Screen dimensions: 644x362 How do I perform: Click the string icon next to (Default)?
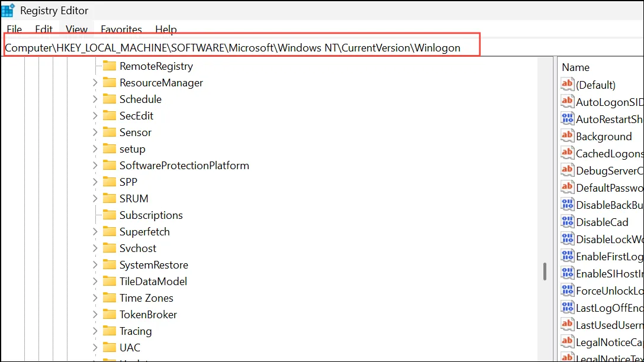567,84
